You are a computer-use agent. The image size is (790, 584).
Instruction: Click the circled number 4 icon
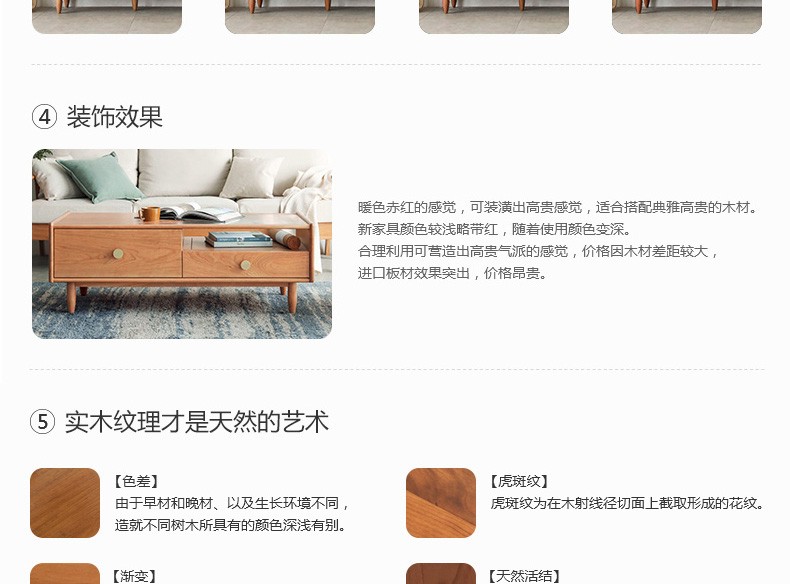(x=44, y=116)
